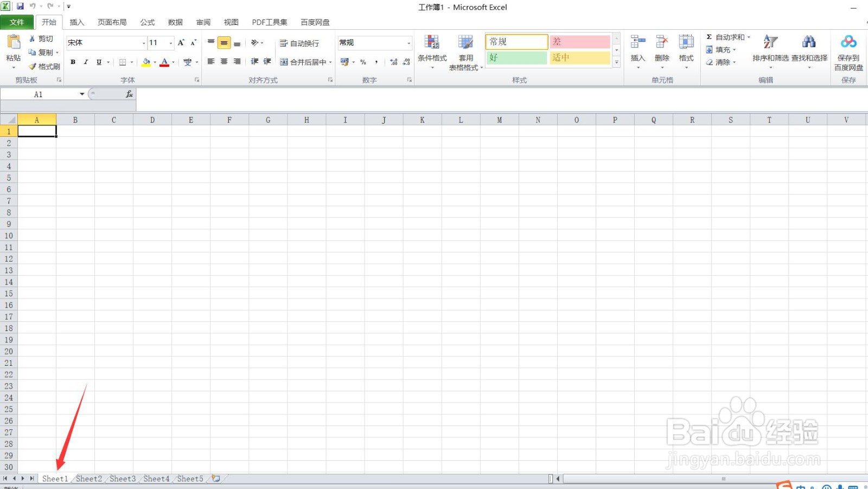
Task: Apply red font color A
Action: click(164, 62)
